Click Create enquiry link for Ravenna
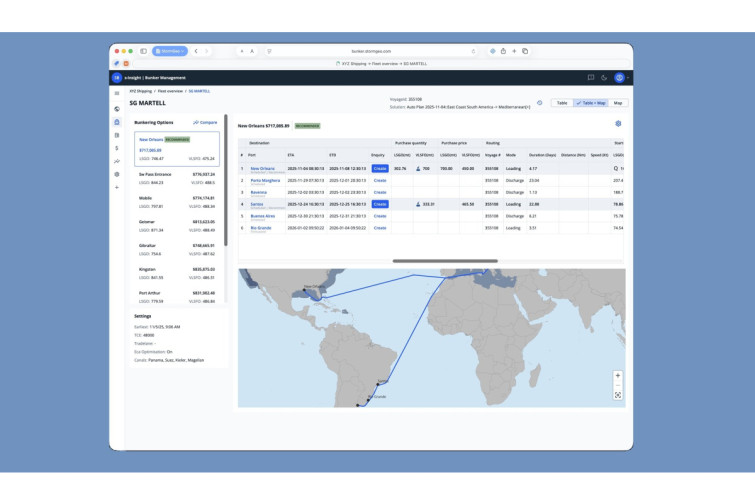The image size is (755, 504). (380, 192)
